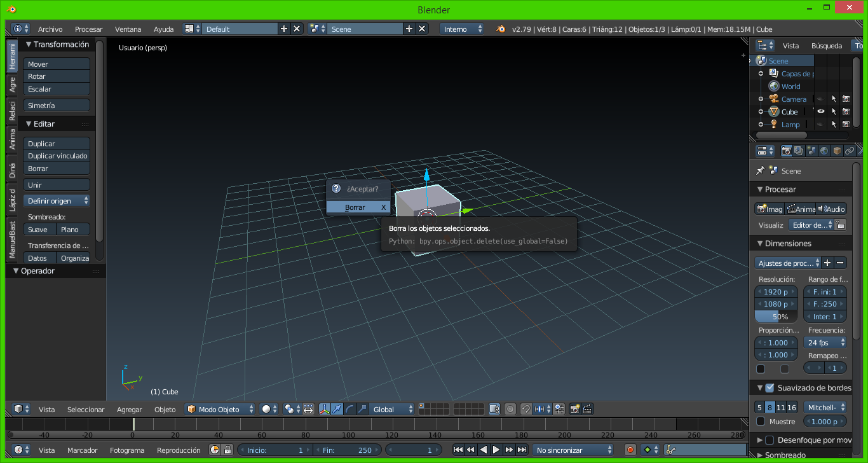Click the OpenGL render image camera icon
This screenshot has width=868, height=463.
[575, 410]
